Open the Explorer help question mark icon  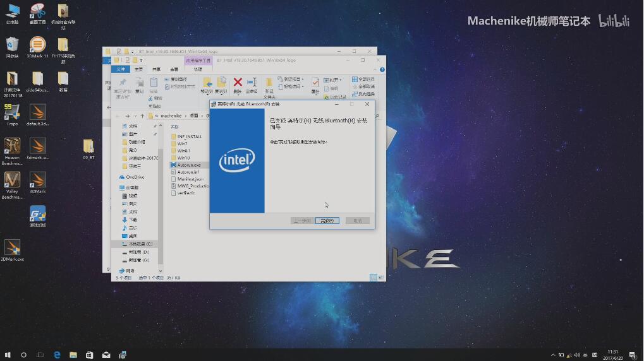(x=382, y=69)
